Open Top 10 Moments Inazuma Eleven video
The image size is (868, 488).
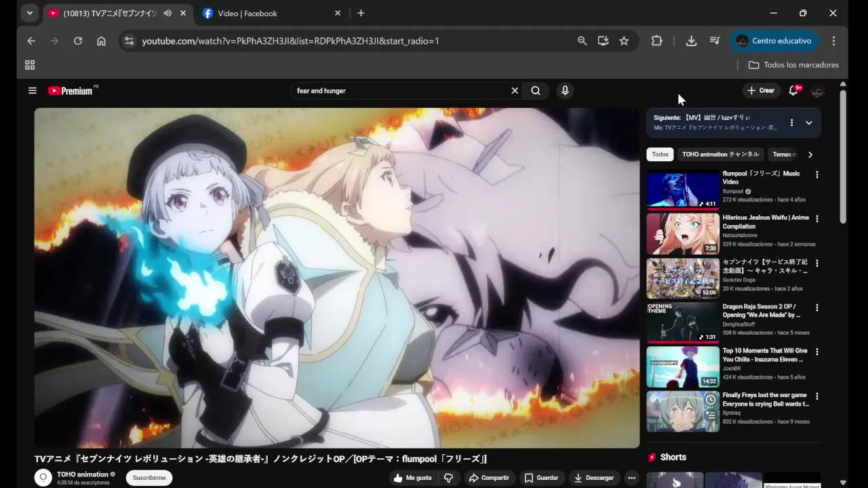click(x=683, y=367)
